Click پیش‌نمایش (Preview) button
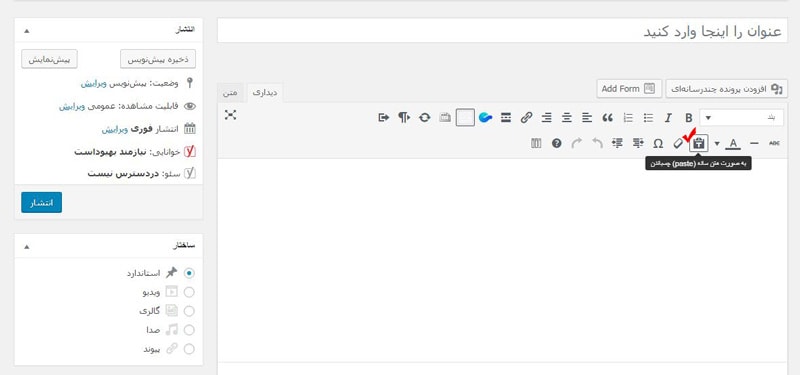800x375 pixels. pyautogui.click(x=49, y=59)
